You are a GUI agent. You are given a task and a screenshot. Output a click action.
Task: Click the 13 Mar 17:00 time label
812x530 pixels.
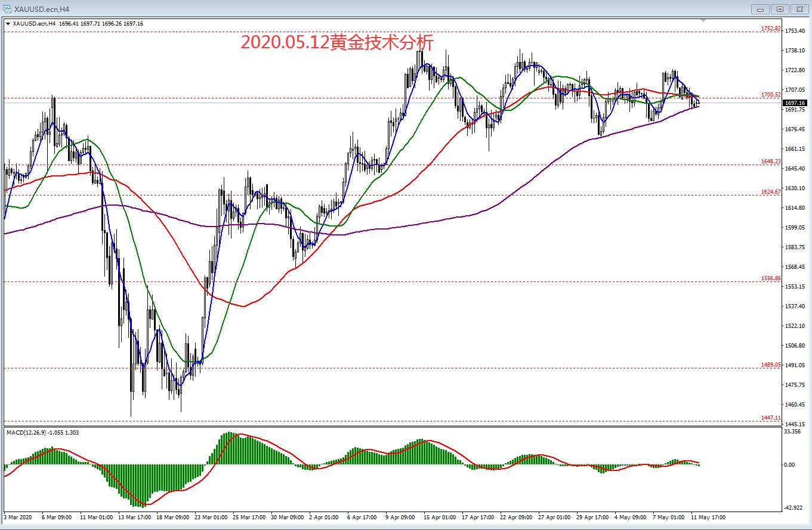134,517
